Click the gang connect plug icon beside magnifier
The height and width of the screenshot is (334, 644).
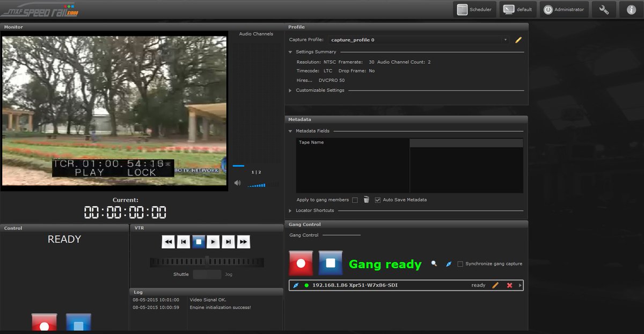[x=449, y=264]
